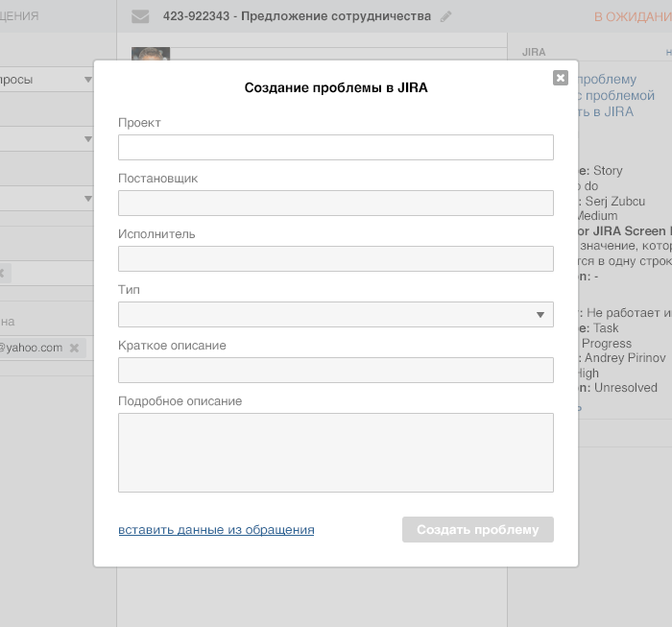Click the dialog title 'Создание проблемы в JIRA'
This screenshot has height=627, width=672.
pos(336,88)
